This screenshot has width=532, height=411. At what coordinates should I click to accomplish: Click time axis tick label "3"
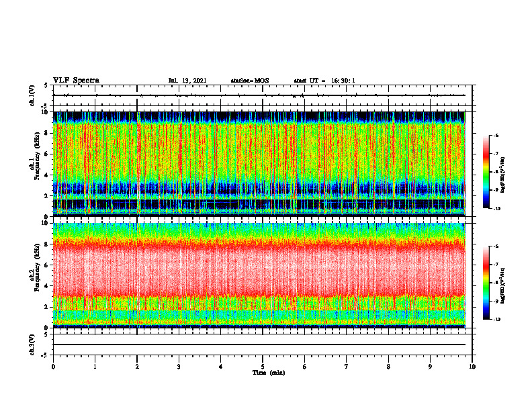(179, 367)
